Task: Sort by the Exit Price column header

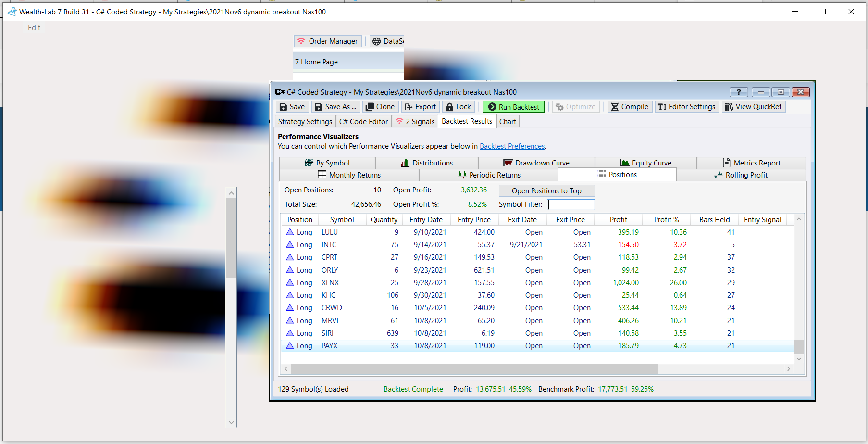Action: [x=570, y=220]
